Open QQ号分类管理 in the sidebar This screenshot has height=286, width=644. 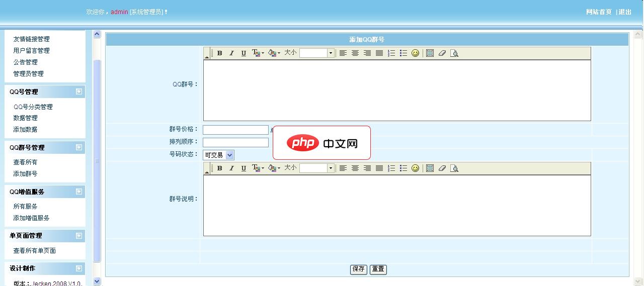[33, 107]
